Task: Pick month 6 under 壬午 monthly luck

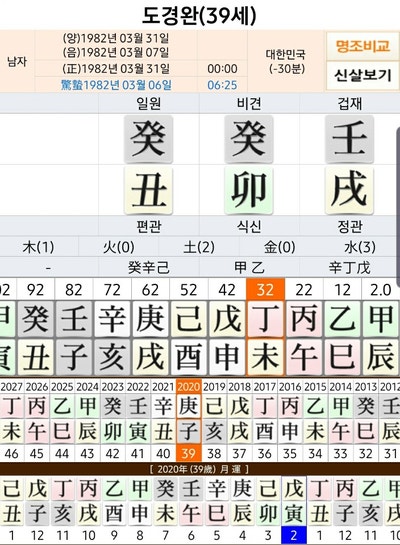Action: click(191, 535)
